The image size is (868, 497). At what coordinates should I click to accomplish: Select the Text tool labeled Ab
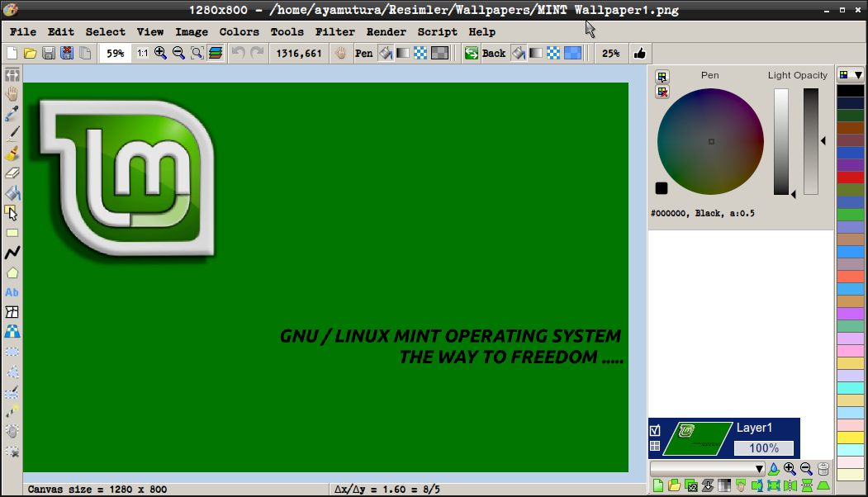click(x=12, y=292)
